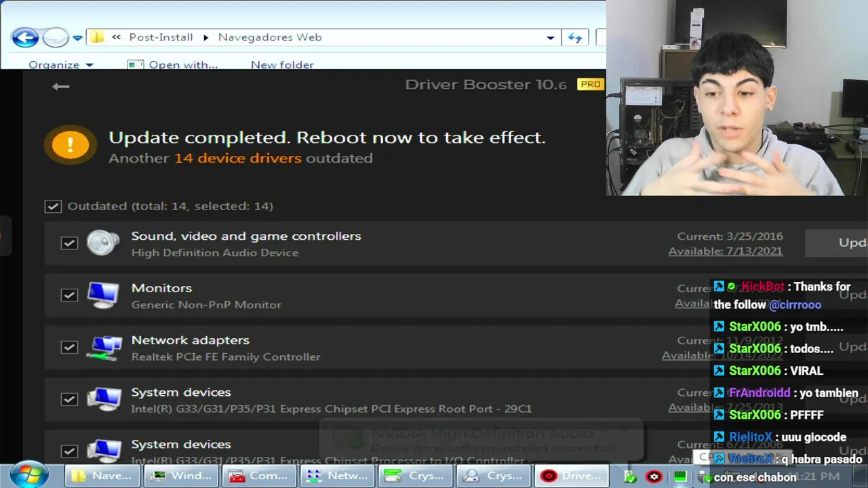The image size is (868, 488).
Task: Click the orange warning exclamation icon
Action: click(x=70, y=144)
